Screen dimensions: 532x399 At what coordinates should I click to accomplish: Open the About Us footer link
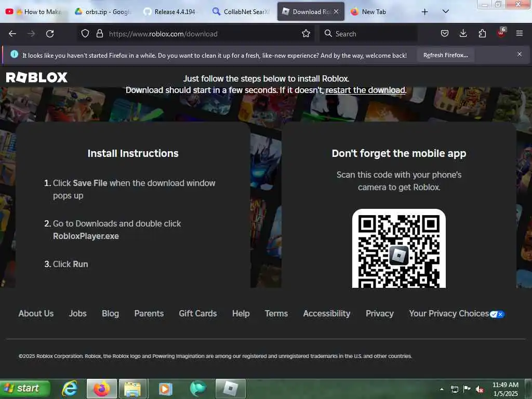tap(36, 313)
